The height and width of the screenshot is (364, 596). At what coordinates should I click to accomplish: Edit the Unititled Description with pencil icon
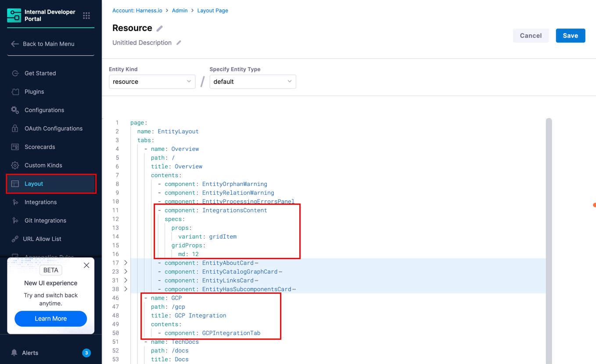click(179, 43)
